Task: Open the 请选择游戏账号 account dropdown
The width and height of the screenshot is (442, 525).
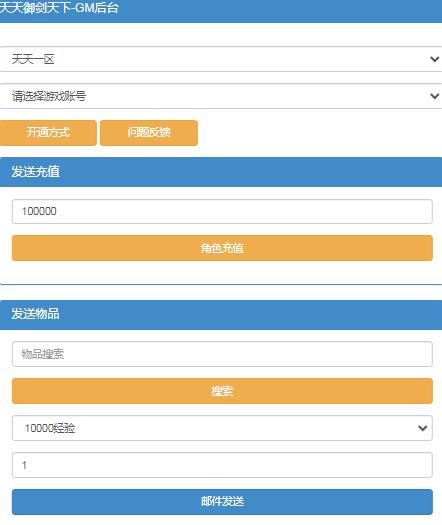Action: click(221, 96)
